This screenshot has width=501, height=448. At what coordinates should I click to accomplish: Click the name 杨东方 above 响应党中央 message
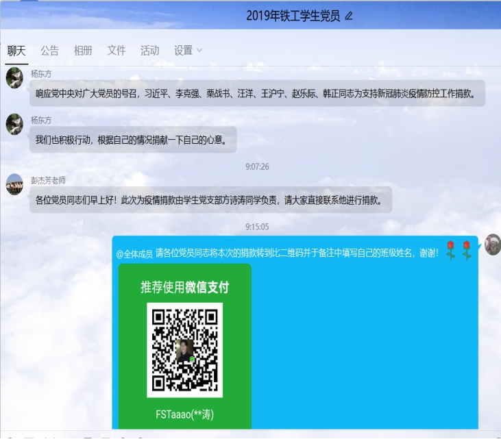coord(41,74)
